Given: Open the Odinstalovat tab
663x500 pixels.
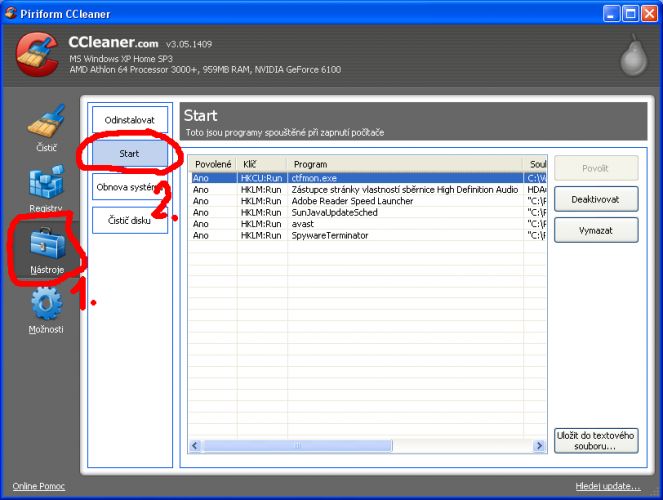Looking at the screenshot, I should tap(130, 120).
